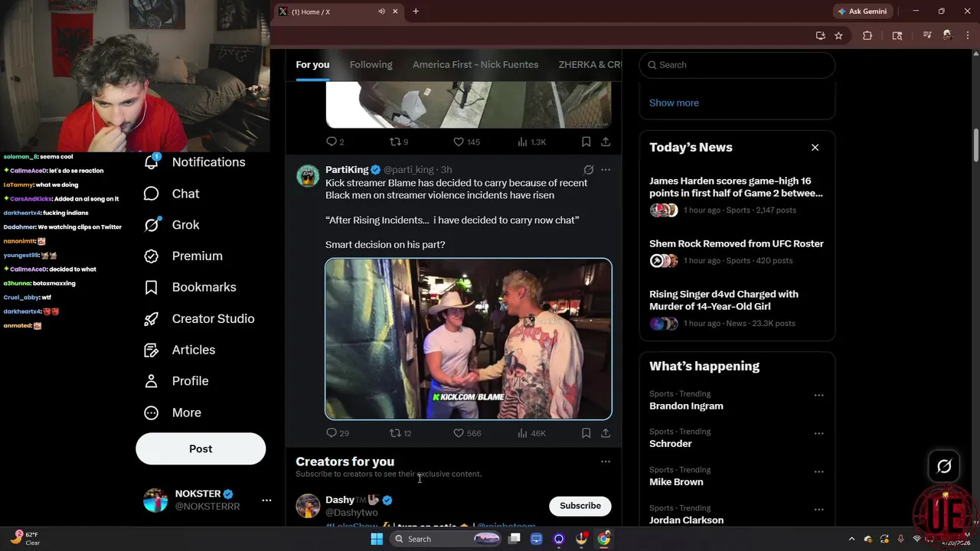Open Articles from the sidebar
The height and width of the screenshot is (551, 980).
pos(179,350)
